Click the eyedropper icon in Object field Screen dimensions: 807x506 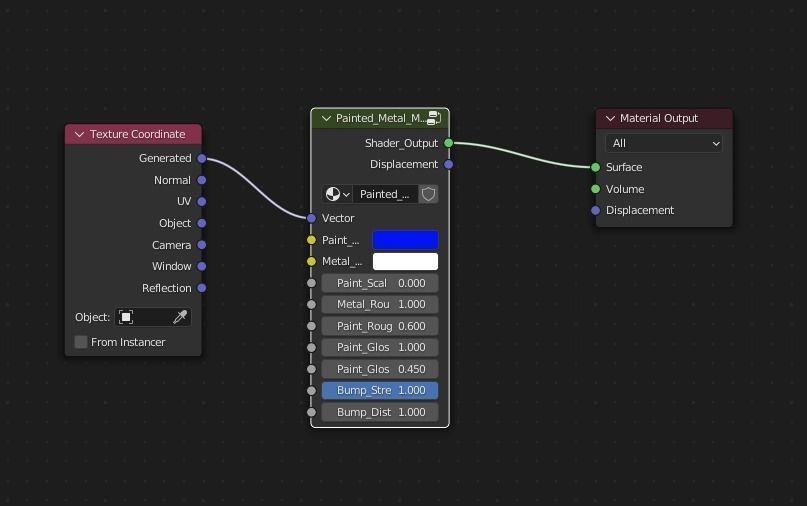click(180, 317)
